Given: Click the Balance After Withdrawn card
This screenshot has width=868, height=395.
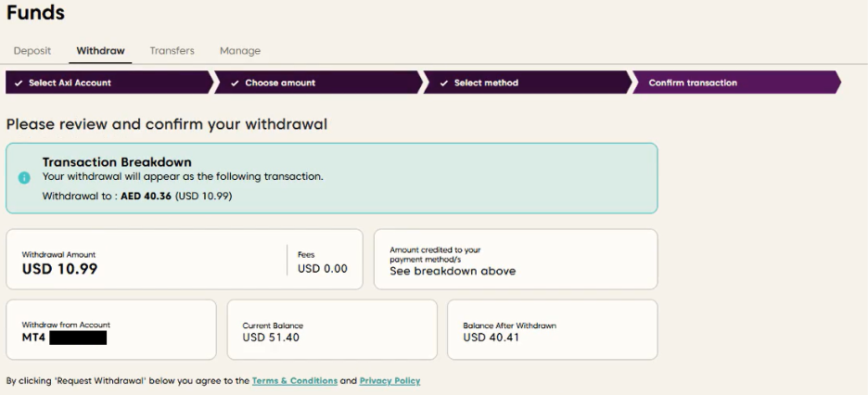Looking at the screenshot, I should (x=552, y=329).
